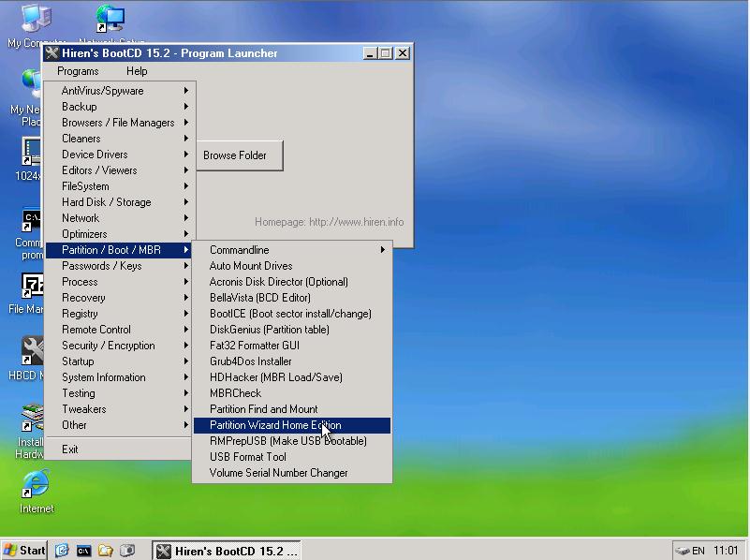Launch BootICE boot sector tool
This screenshot has width=750, height=560.
292,314
